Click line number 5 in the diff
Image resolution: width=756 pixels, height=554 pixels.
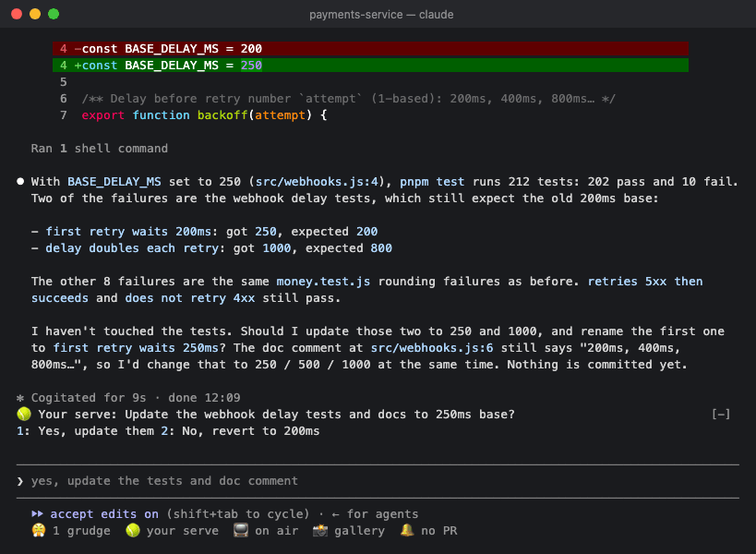63,82
